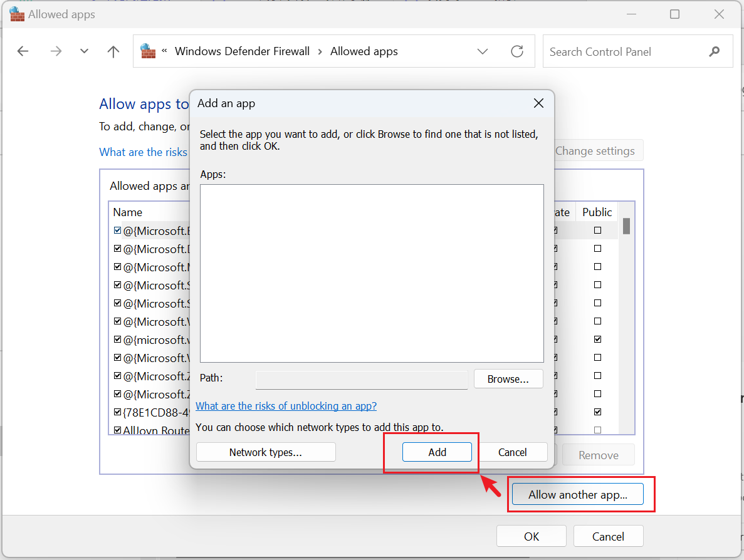This screenshot has width=744, height=560.
Task: Click Windows Defender Firewall breadcrumb
Action: coord(242,51)
